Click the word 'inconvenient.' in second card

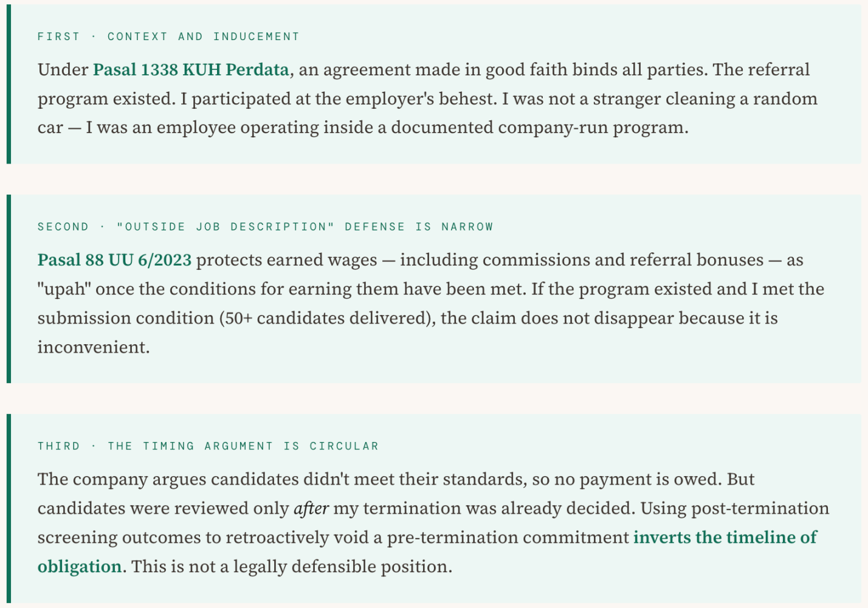[94, 347]
